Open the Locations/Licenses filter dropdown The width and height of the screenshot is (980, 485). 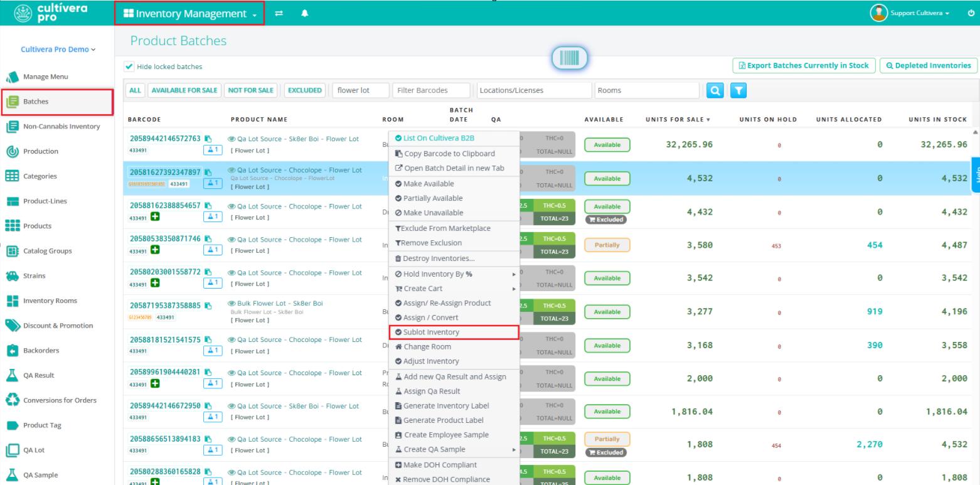[x=534, y=90]
